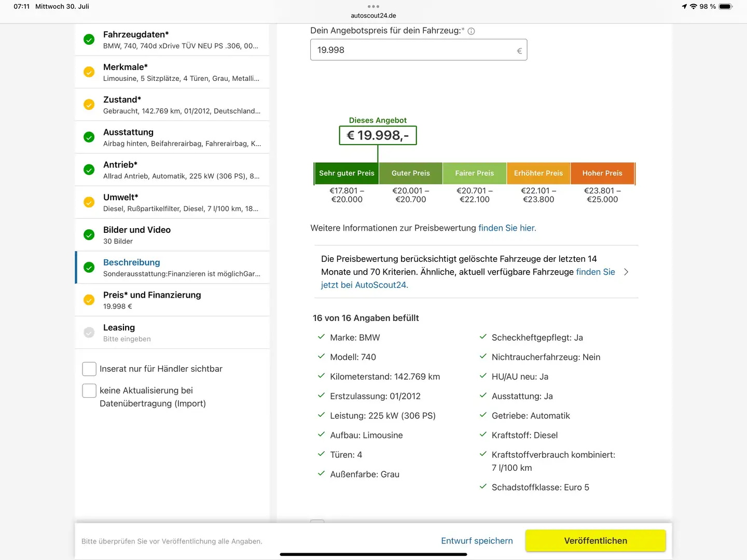
Task: Open the Leasing section
Action: [x=173, y=332]
